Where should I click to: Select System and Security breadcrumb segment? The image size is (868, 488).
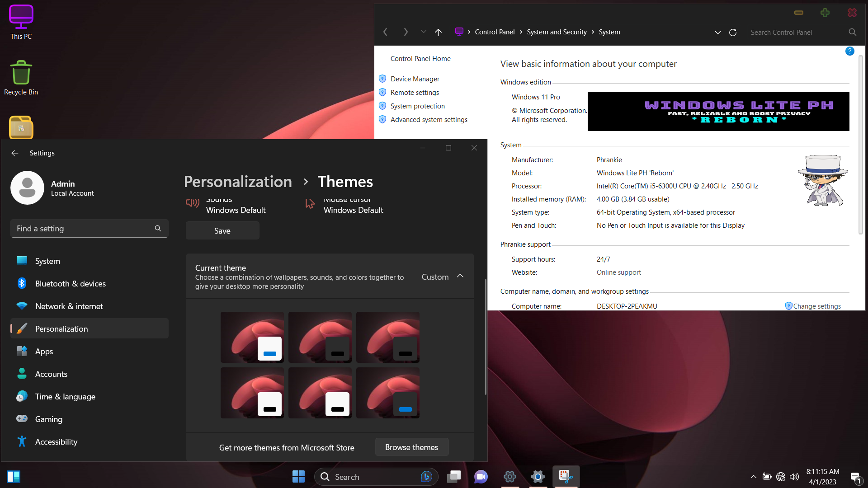pyautogui.click(x=557, y=32)
